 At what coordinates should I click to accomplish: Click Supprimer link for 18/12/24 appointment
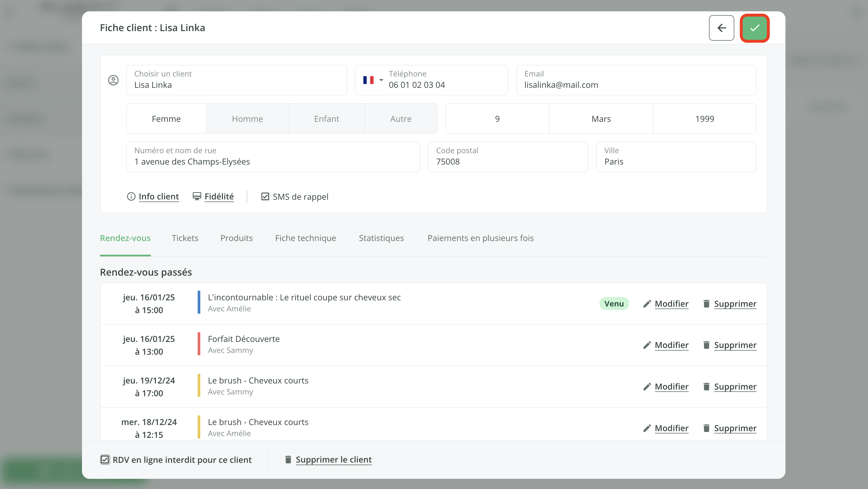click(735, 428)
